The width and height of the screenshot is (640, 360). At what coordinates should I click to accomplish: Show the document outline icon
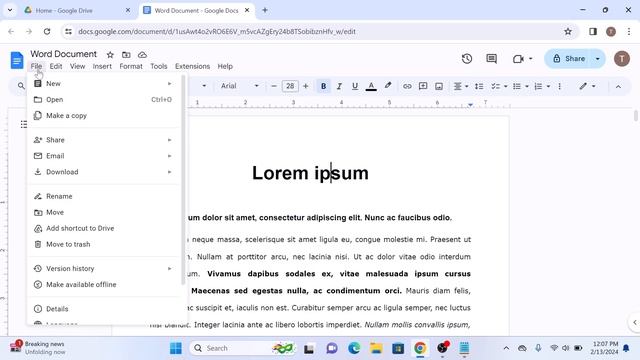pos(24,124)
